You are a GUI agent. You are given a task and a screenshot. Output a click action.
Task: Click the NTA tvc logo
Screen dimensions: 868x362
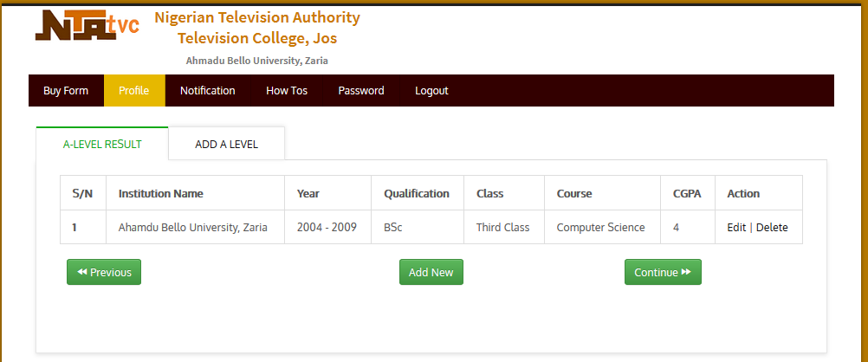tap(87, 26)
